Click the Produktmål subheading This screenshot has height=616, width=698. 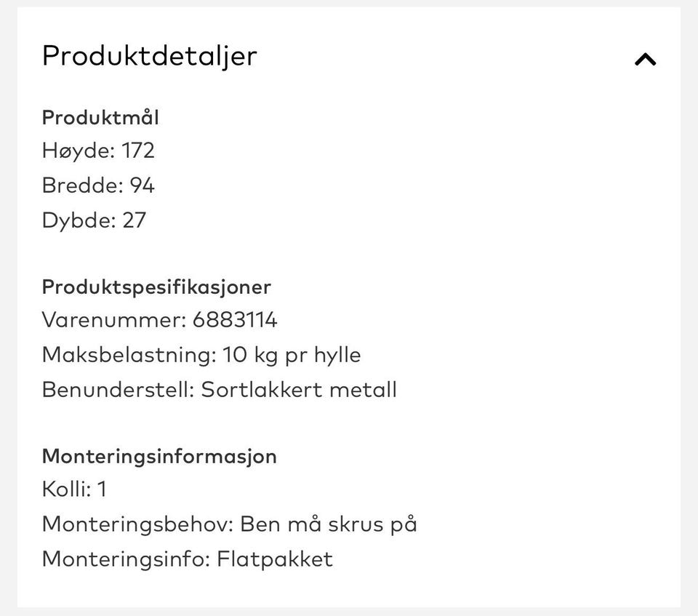click(100, 118)
